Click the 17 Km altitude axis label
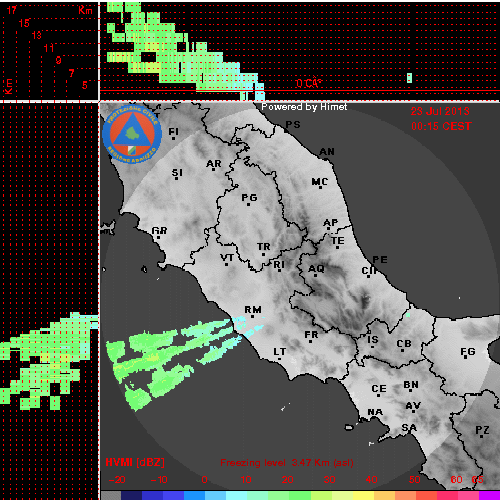Screen dimensions: 500x500 click(12, 10)
